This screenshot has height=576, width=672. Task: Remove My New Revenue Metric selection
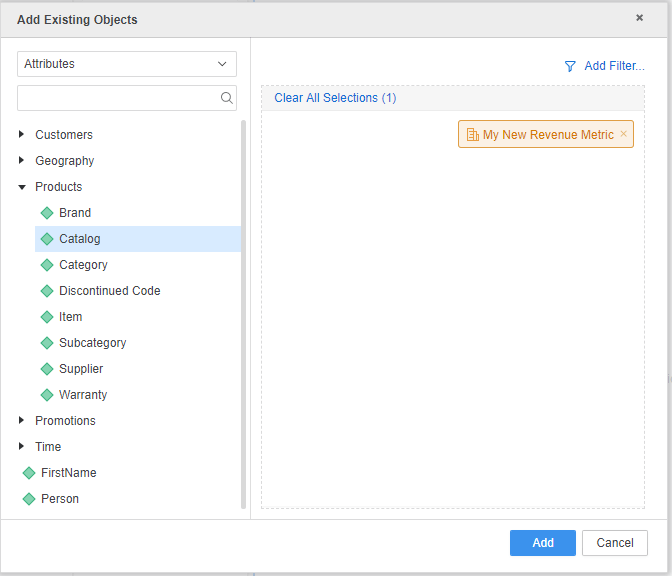(x=624, y=134)
